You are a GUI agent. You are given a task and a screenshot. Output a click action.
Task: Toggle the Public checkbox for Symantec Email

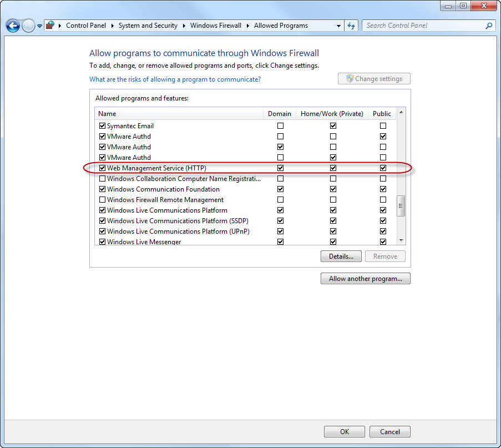(x=383, y=126)
